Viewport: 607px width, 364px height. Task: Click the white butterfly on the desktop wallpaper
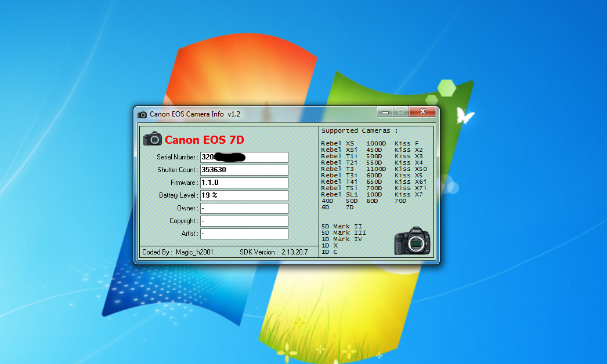(x=465, y=116)
